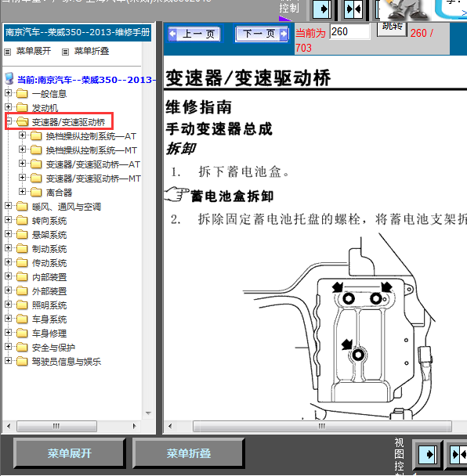Click sidebar vertical scrollbar down arrow
Image resolution: width=467 pixels, height=476 pixels.
coord(148,413)
